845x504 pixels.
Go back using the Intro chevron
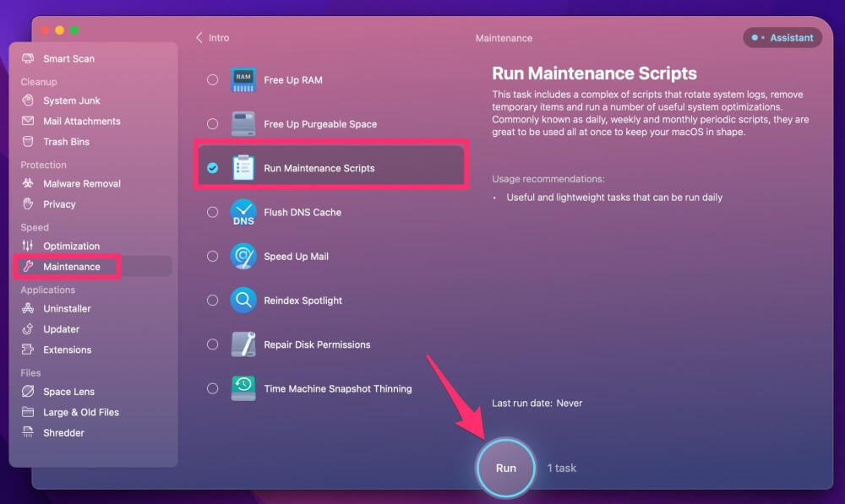coord(199,37)
